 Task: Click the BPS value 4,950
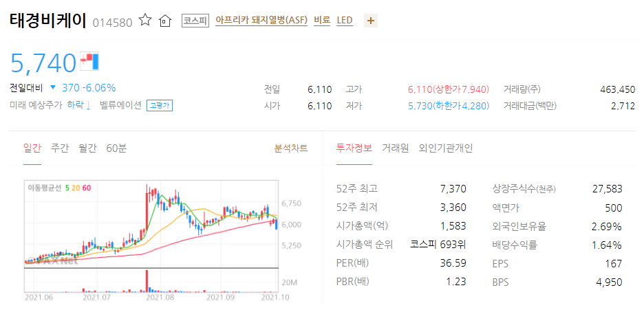(609, 282)
